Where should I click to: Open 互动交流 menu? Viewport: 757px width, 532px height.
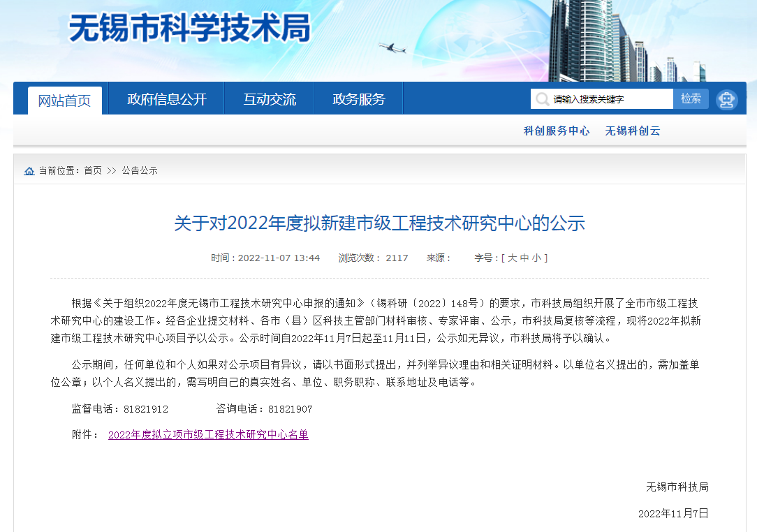pos(270,99)
